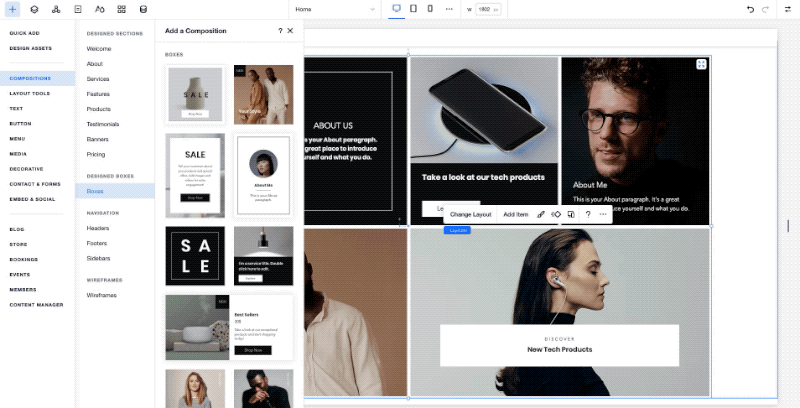Click Add Item button
Viewport: 800px width, 408px height.
pos(516,215)
